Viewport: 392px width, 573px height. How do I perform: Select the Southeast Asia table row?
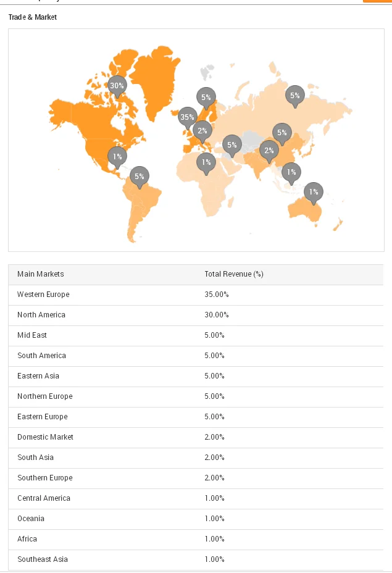click(x=43, y=559)
